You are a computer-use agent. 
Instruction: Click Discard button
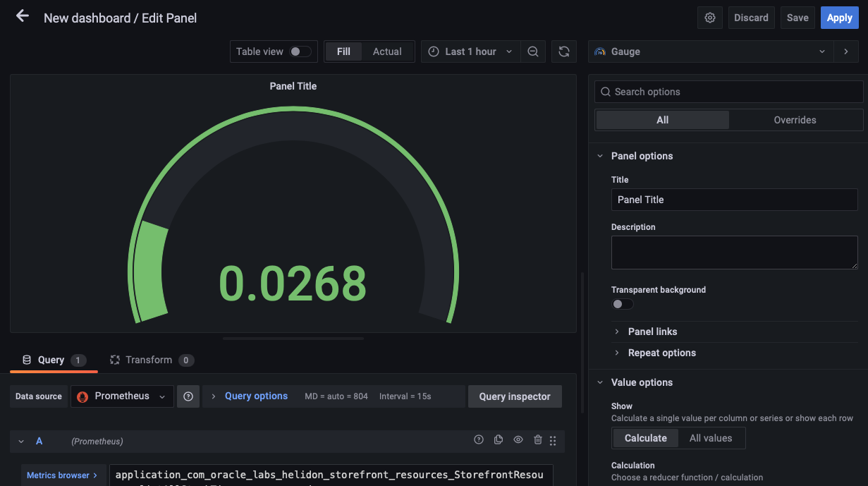coord(751,18)
